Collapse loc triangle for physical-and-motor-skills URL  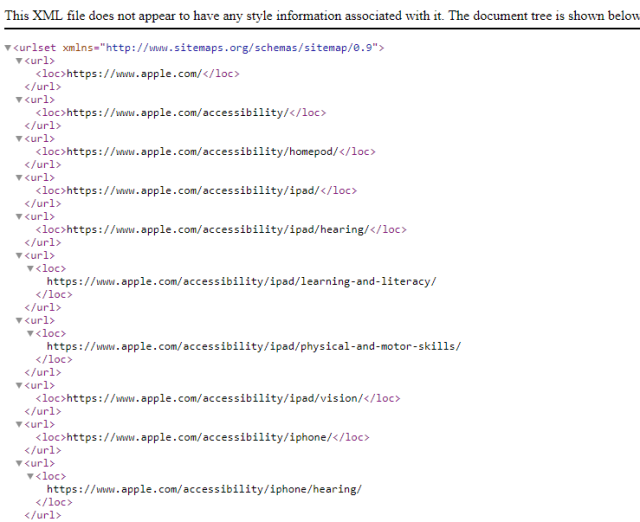(30, 333)
